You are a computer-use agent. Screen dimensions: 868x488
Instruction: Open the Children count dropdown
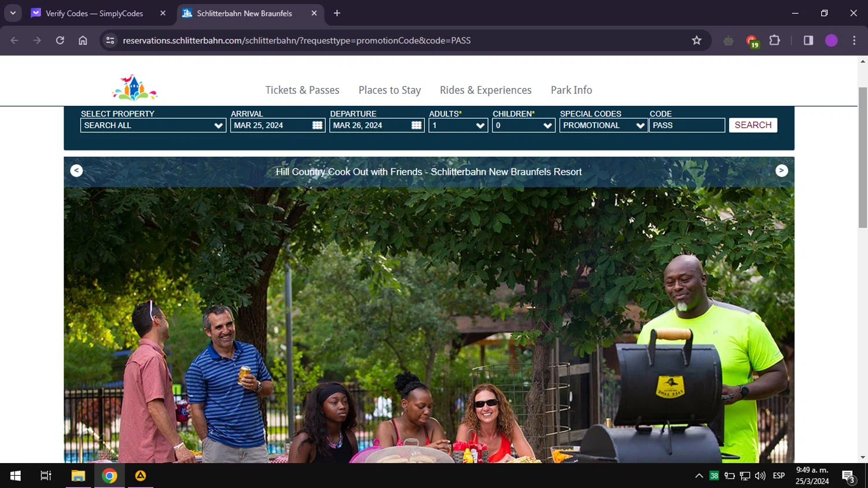coord(524,125)
